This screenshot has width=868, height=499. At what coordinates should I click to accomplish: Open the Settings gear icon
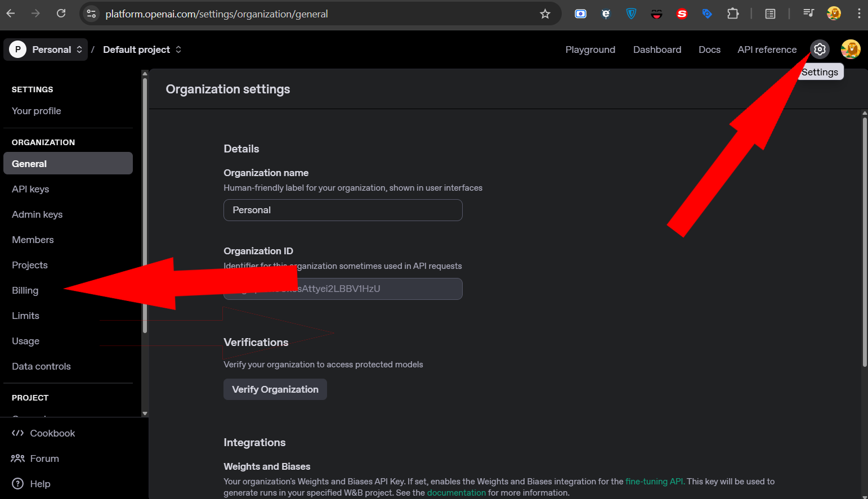pos(820,50)
